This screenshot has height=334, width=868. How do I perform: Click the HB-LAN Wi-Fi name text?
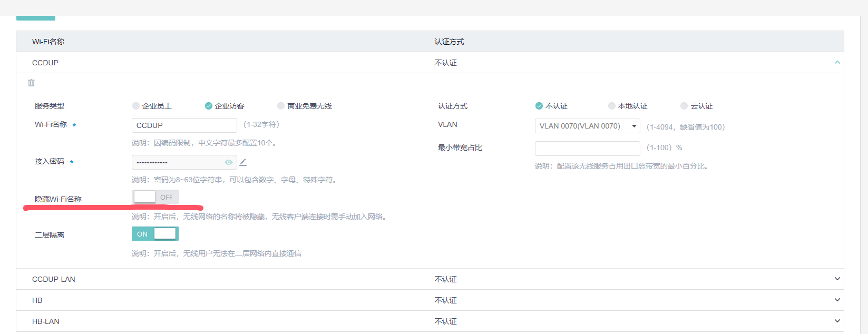coord(46,321)
